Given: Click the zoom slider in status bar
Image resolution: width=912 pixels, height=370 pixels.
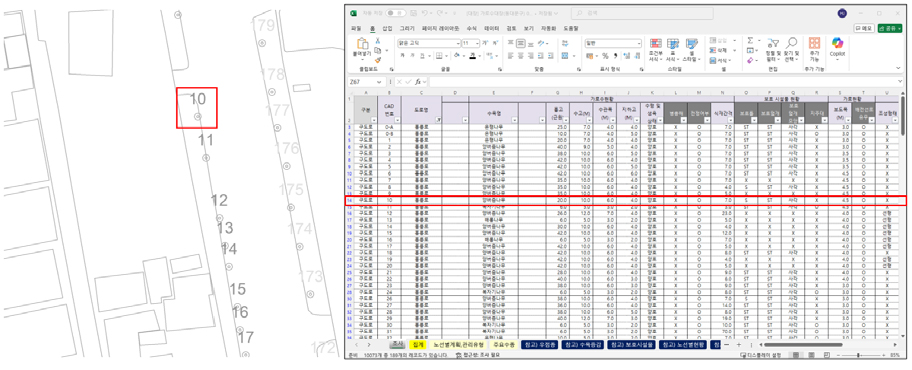Looking at the screenshot, I should [858, 355].
